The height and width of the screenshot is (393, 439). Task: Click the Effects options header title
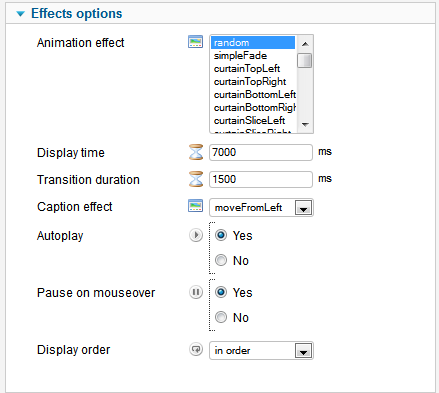[x=77, y=14]
